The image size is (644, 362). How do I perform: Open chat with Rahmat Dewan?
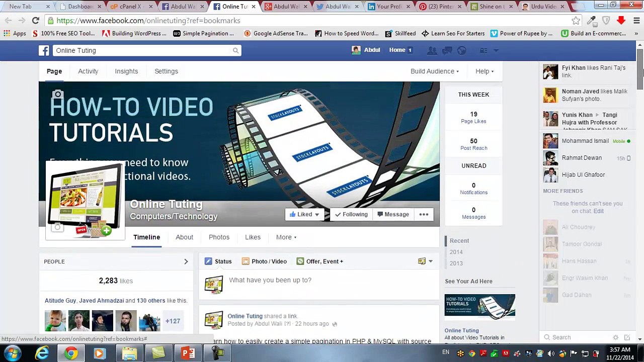(x=587, y=158)
